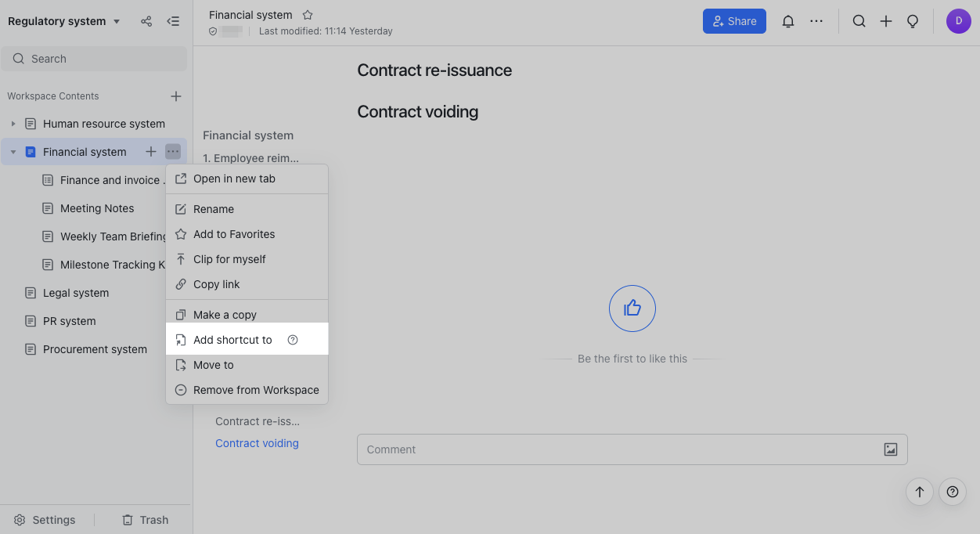980x534 pixels.
Task: Collapse the Financial system tree item
Action: click(x=13, y=152)
